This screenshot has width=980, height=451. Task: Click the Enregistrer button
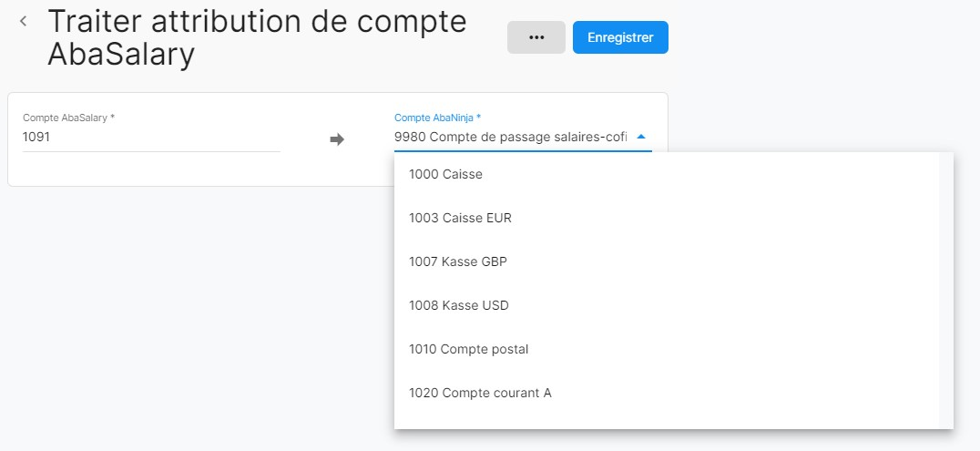pos(620,37)
